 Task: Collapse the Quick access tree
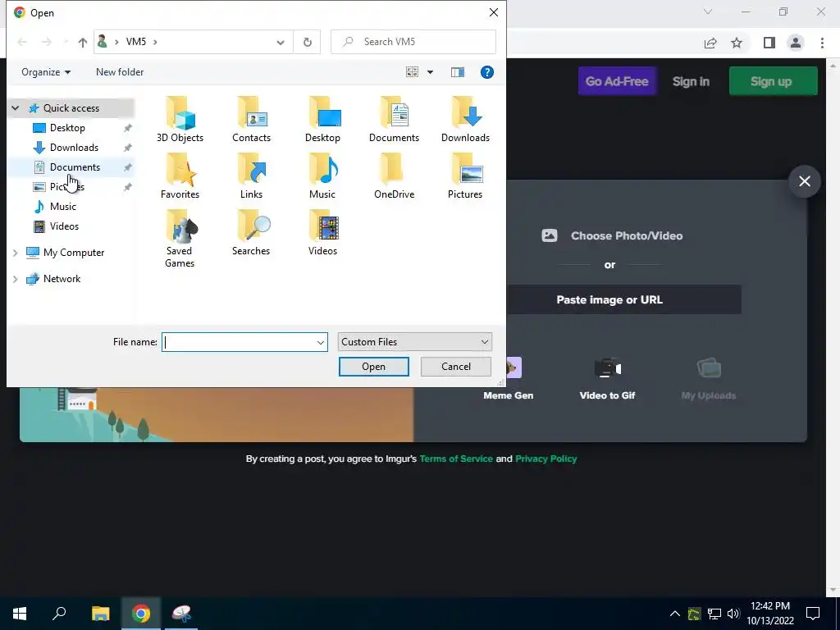(x=16, y=108)
